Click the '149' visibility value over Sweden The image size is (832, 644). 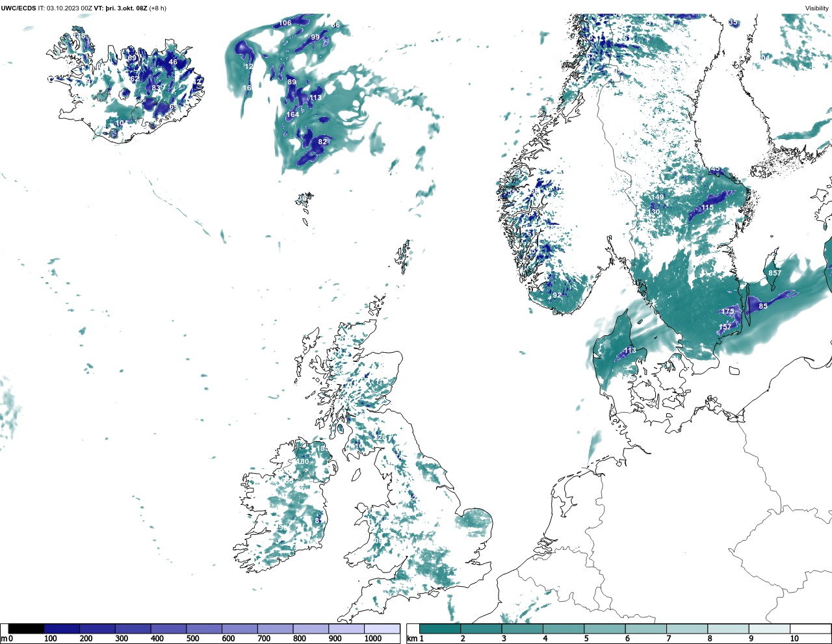(x=658, y=198)
